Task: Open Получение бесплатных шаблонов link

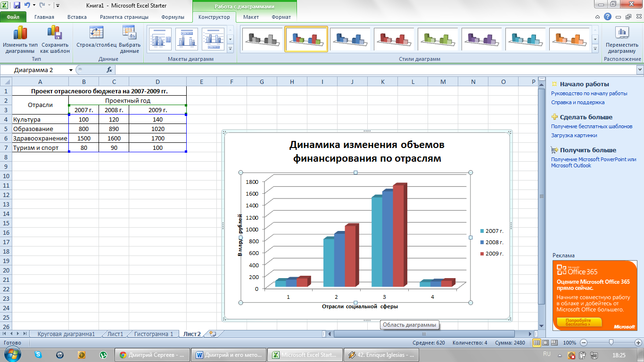Action: click(x=592, y=126)
